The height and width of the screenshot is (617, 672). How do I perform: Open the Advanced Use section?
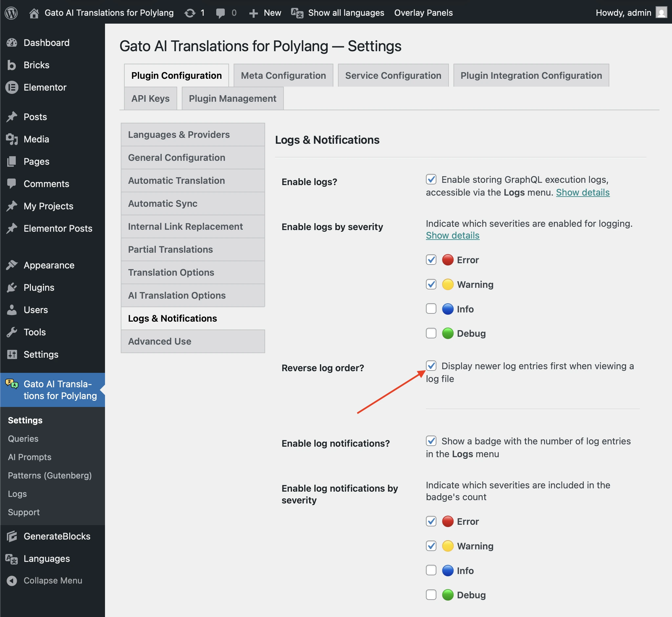pyautogui.click(x=159, y=341)
